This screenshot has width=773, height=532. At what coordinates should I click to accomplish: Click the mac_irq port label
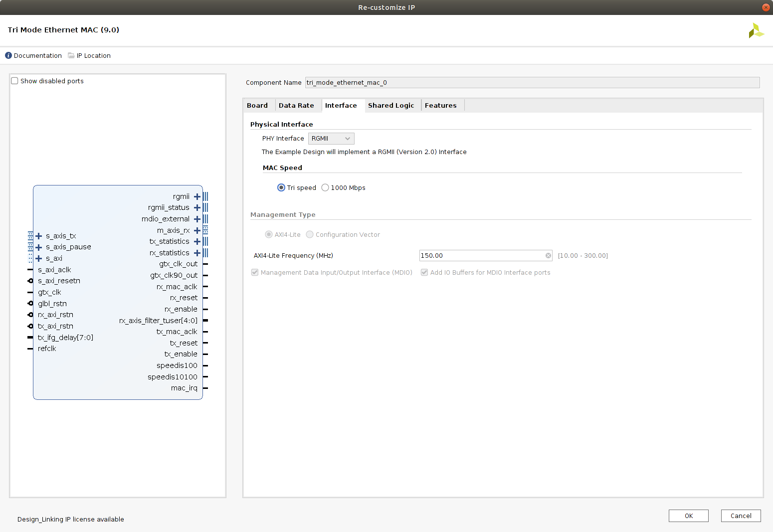185,388
